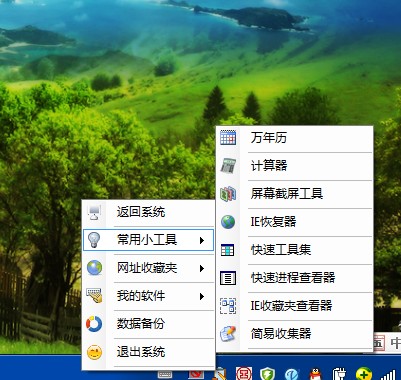Expand the 常用小工具 submenu arrow
The image size is (401, 380).
click(x=202, y=240)
